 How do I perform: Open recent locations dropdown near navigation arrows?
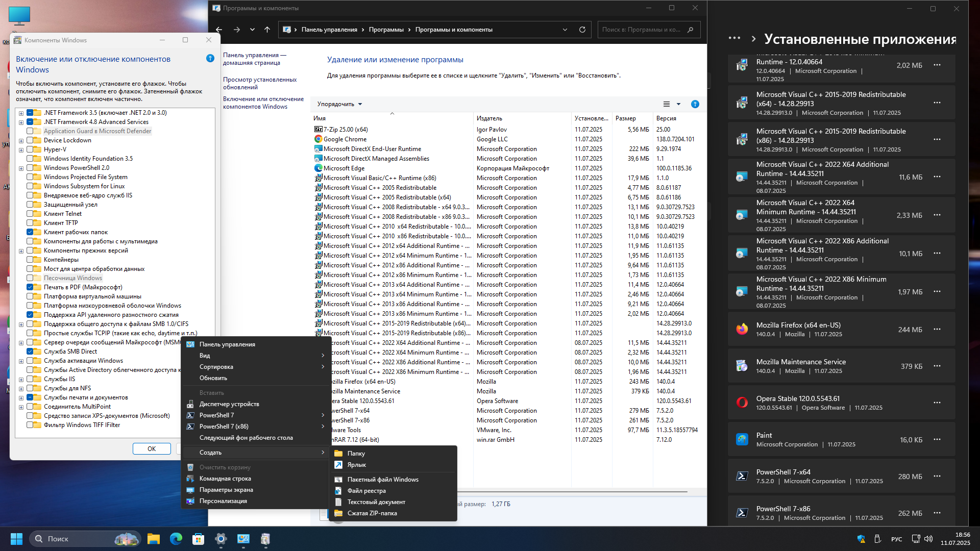(252, 30)
